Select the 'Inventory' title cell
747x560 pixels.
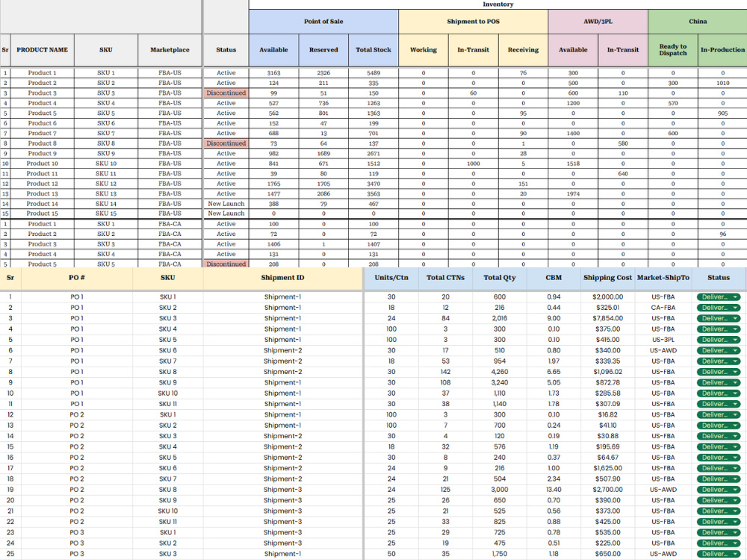point(498,4)
